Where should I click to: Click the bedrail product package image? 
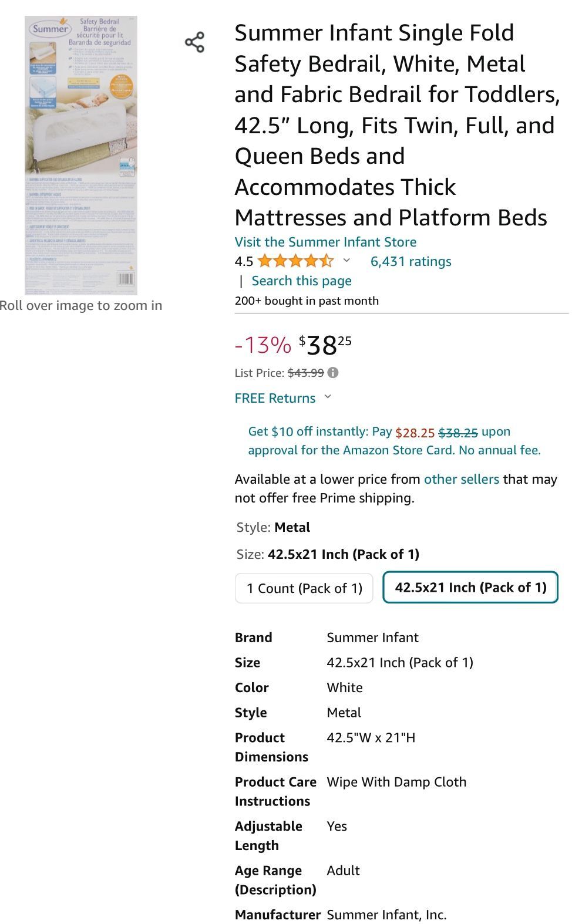pyautogui.click(x=81, y=156)
